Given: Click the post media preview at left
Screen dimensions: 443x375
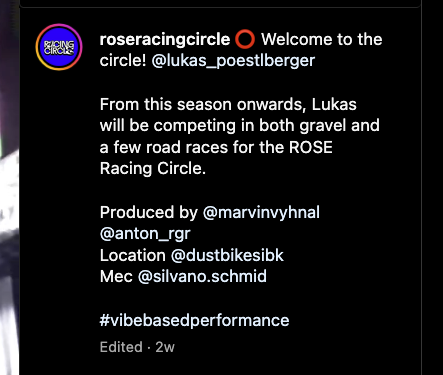Looking at the screenshot, I should [9, 187].
